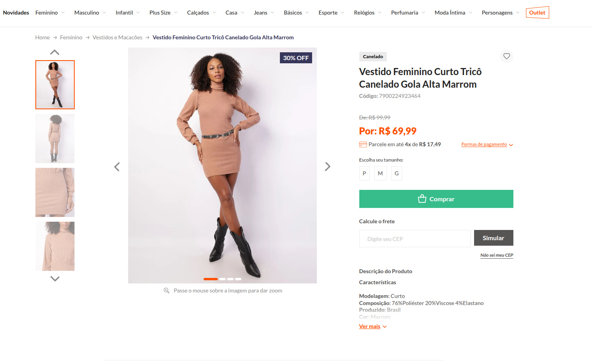
Task: Click the Digite seu CEP field
Action: click(x=415, y=239)
